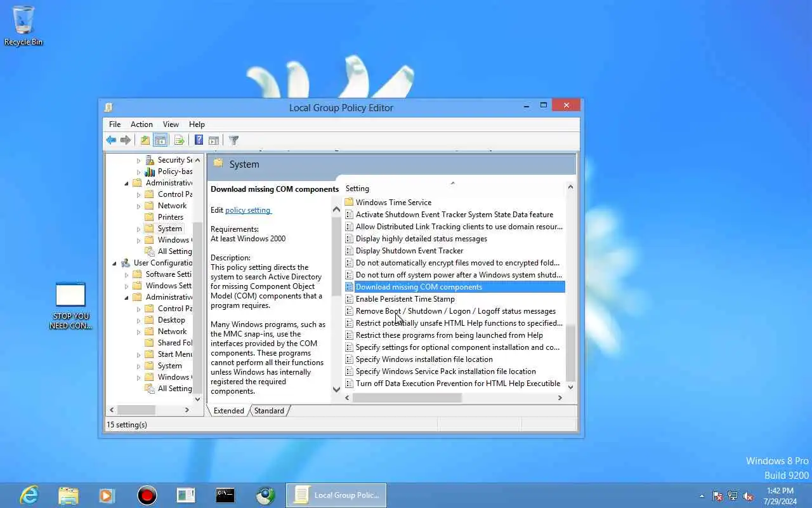Expand the highlighted System folder arrow
Viewport: 812px width, 508px height.
click(138, 229)
